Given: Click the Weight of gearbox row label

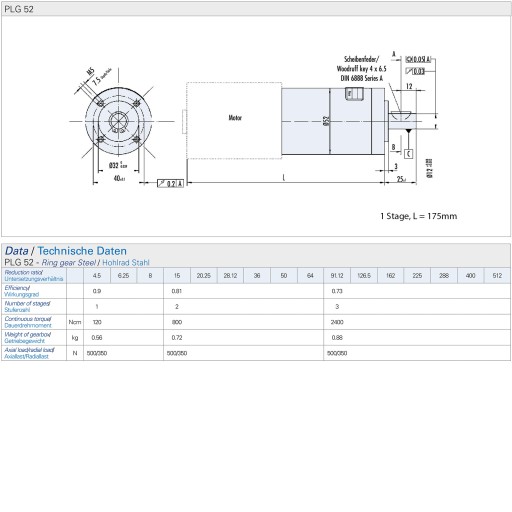Looking at the screenshot, I should 28,337.
